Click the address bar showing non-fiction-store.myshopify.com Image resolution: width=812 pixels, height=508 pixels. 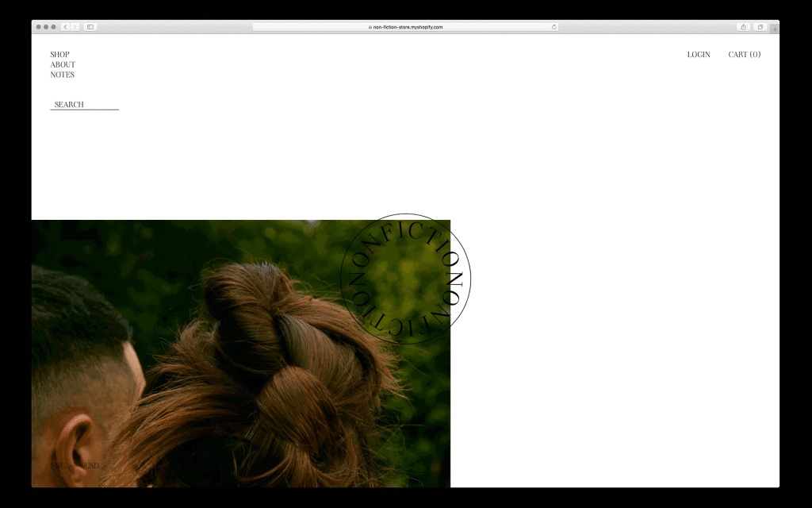coord(411,26)
